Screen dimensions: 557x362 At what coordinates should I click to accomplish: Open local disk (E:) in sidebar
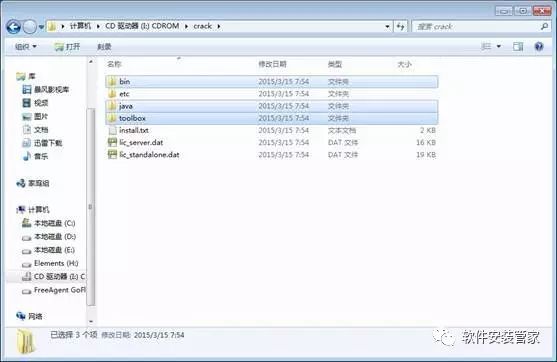pyautogui.click(x=48, y=250)
